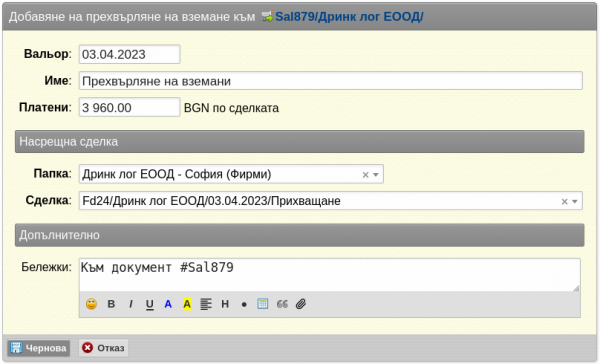Save as draft with Чернова button
The height and width of the screenshot is (364, 600).
[x=38, y=348]
